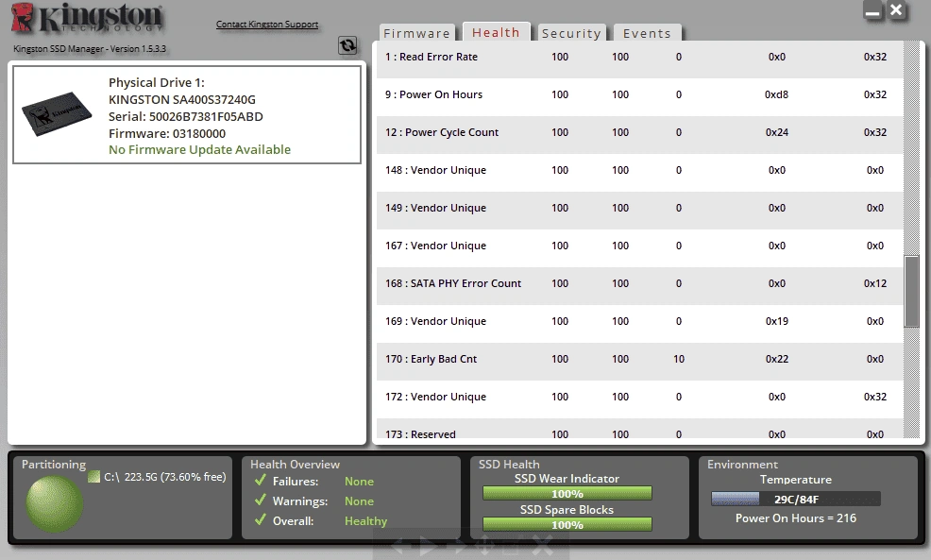Click the "Physical Drive 1:" heading
Viewport: 931px width, 560px height.
click(x=156, y=82)
